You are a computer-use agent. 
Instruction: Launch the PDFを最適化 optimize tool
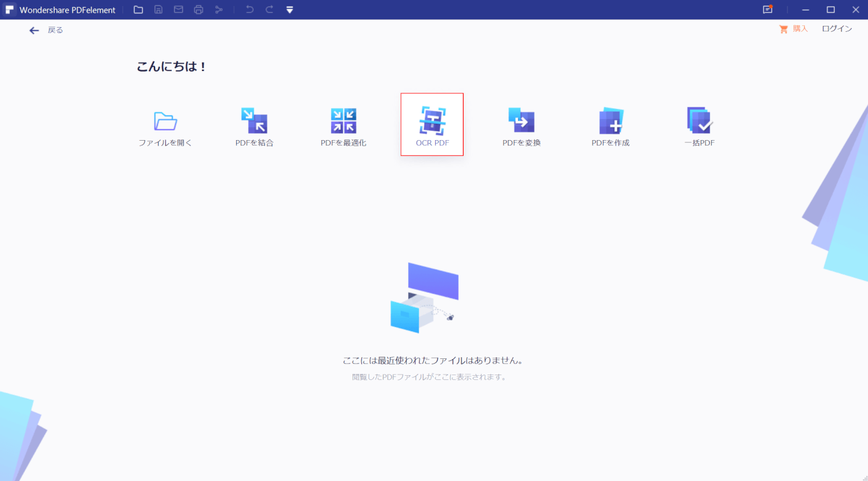tap(343, 122)
